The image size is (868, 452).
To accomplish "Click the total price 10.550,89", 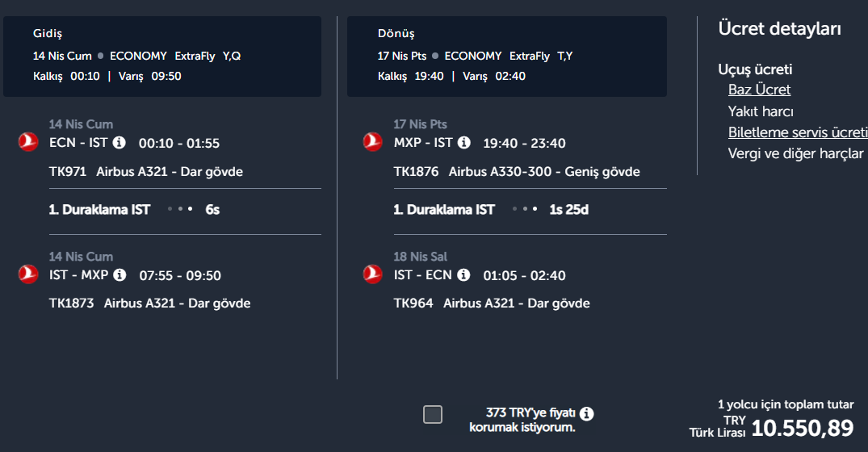I will [802, 428].
